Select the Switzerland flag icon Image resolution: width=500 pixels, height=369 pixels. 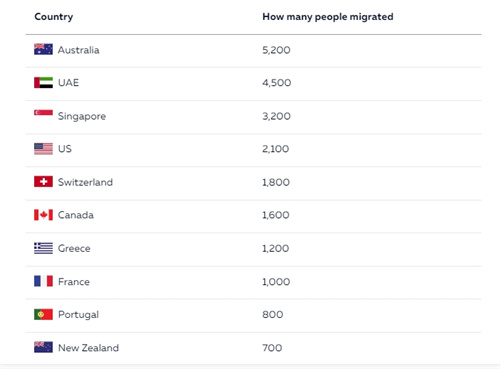[43, 182]
